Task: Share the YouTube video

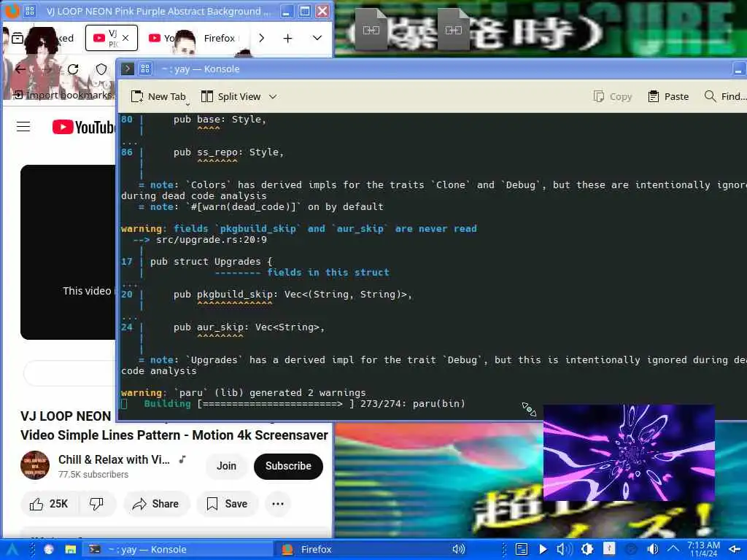Action: click(156, 504)
